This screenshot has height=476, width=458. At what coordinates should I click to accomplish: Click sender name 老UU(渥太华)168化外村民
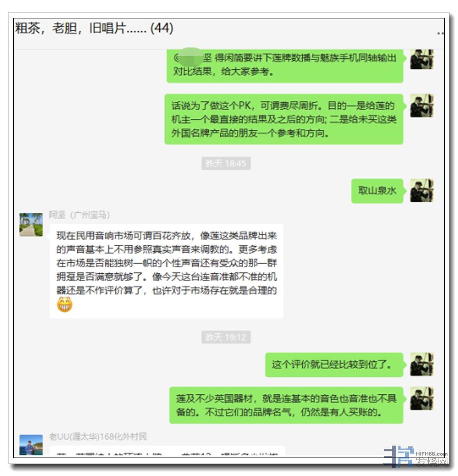pos(98,437)
